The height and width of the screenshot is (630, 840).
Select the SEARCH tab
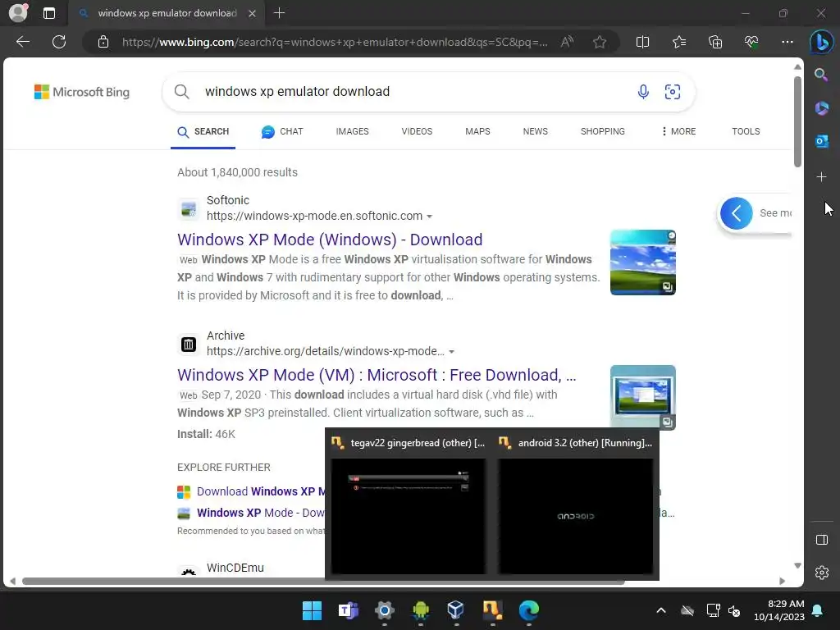tap(203, 132)
